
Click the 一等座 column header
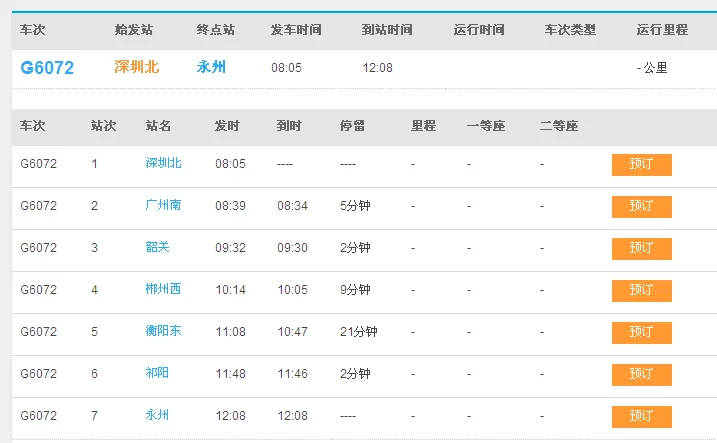(x=486, y=127)
